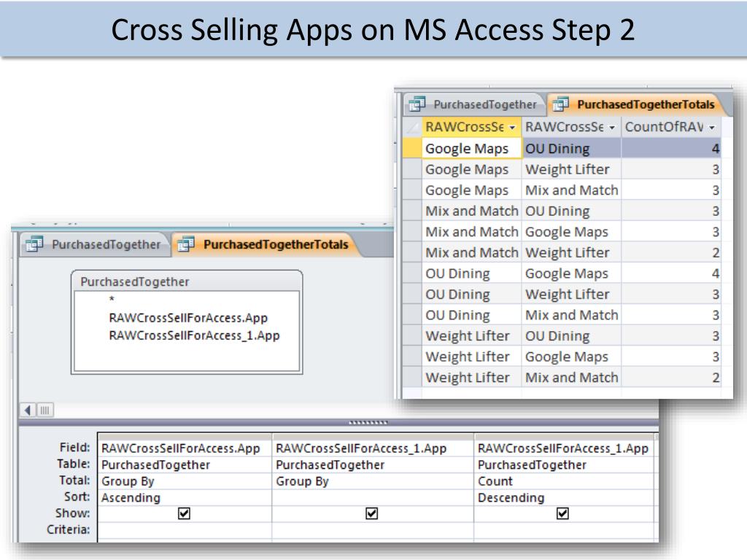Uncheck Show for RAWCrossSellForAccess.App Ascending column

(184, 513)
